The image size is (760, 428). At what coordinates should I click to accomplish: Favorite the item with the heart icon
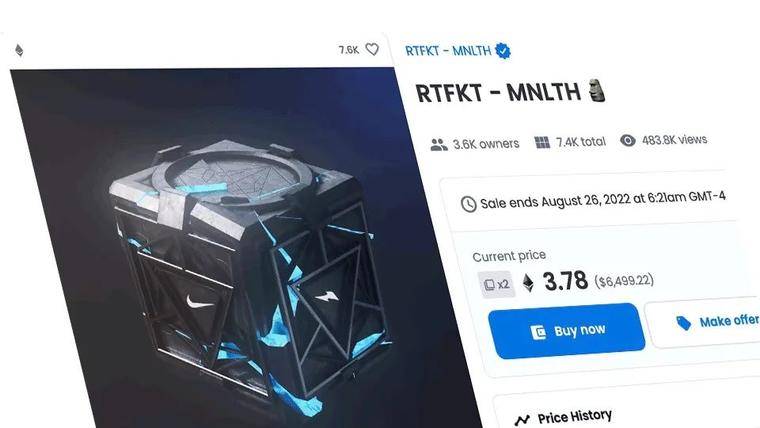(372, 49)
